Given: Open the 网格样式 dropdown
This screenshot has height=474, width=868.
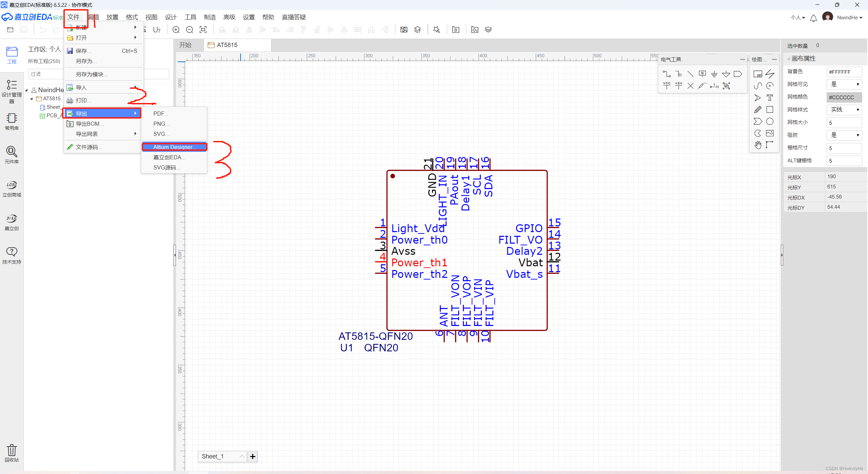Looking at the screenshot, I should 844,110.
